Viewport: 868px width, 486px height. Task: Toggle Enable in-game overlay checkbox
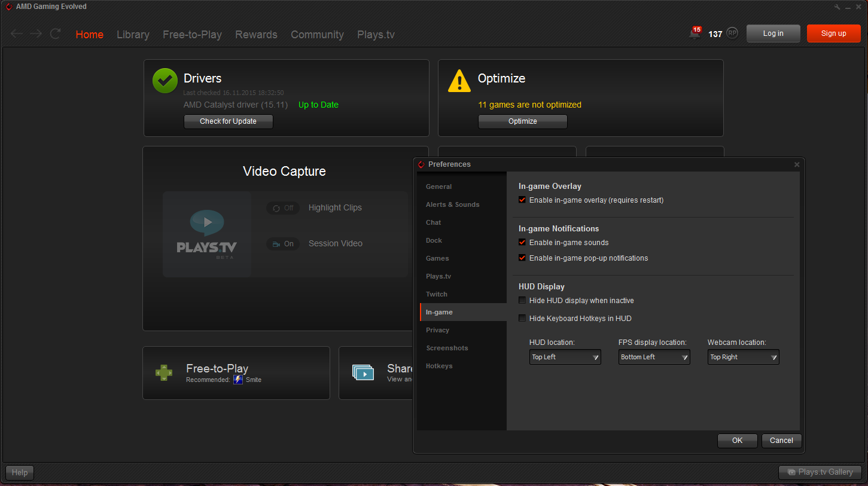(x=522, y=200)
